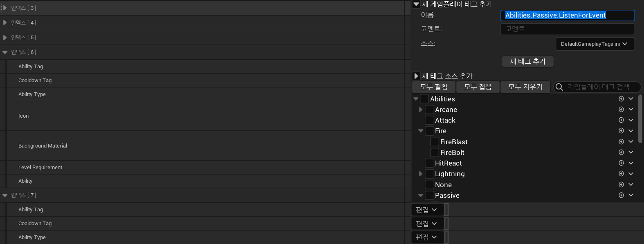Click the add subtag plus icon for Arcane

click(x=621, y=110)
